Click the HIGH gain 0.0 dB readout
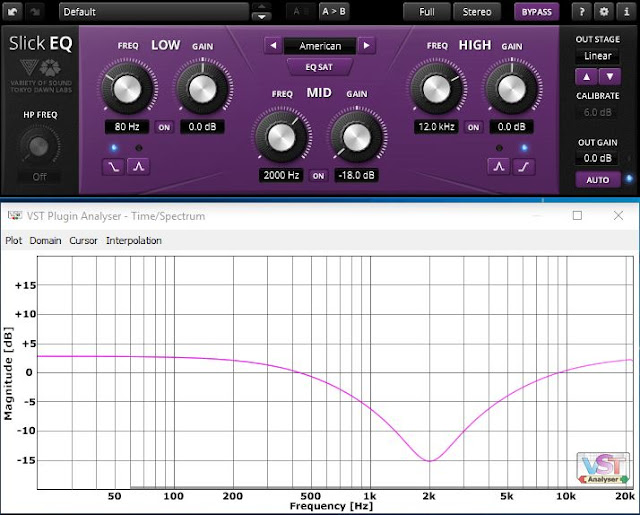The width and height of the screenshot is (640, 515). 511,127
